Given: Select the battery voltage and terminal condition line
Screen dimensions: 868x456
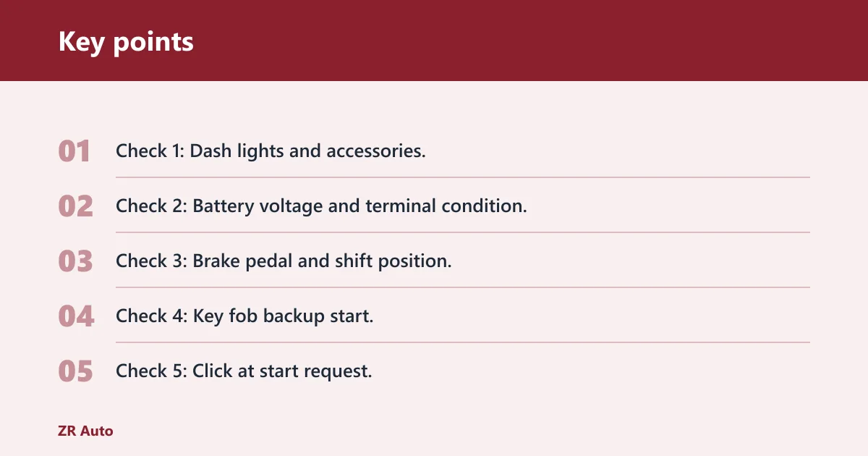Looking at the screenshot, I should pos(321,206).
